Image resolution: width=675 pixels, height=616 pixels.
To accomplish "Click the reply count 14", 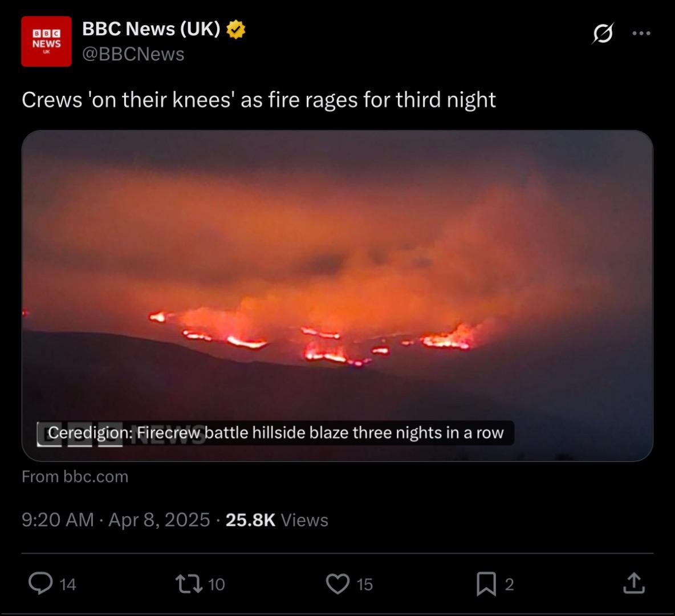I will point(68,585).
